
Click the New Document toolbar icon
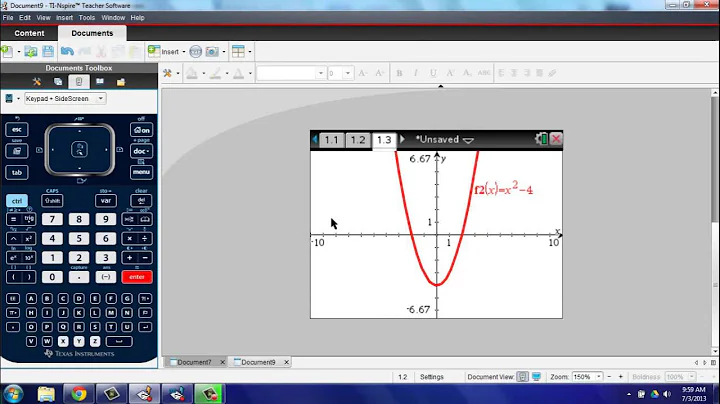click(x=7, y=51)
